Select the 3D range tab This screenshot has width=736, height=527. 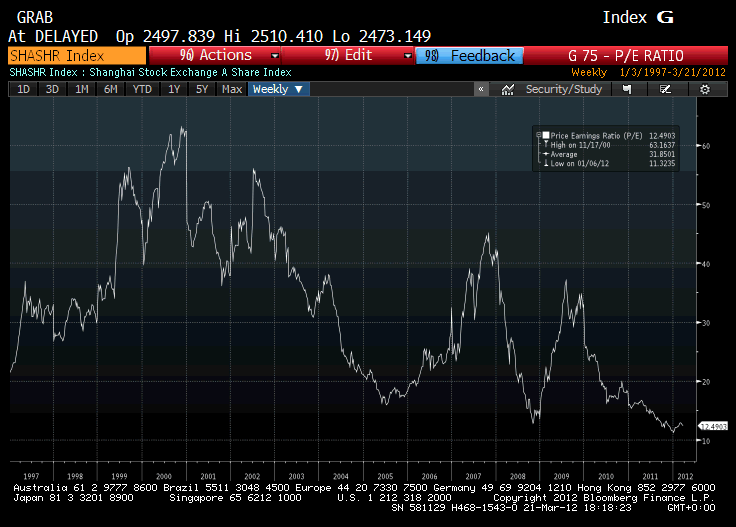pos(52,89)
